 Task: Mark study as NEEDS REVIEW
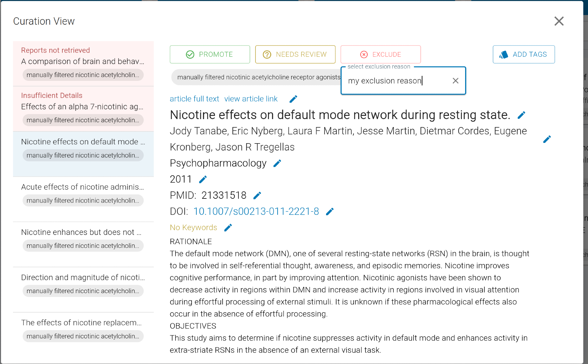[x=295, y=54]
